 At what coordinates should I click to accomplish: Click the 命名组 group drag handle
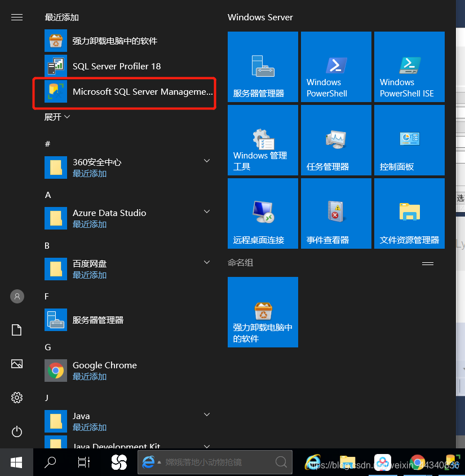pyautogui.click(x=428, y=263)
